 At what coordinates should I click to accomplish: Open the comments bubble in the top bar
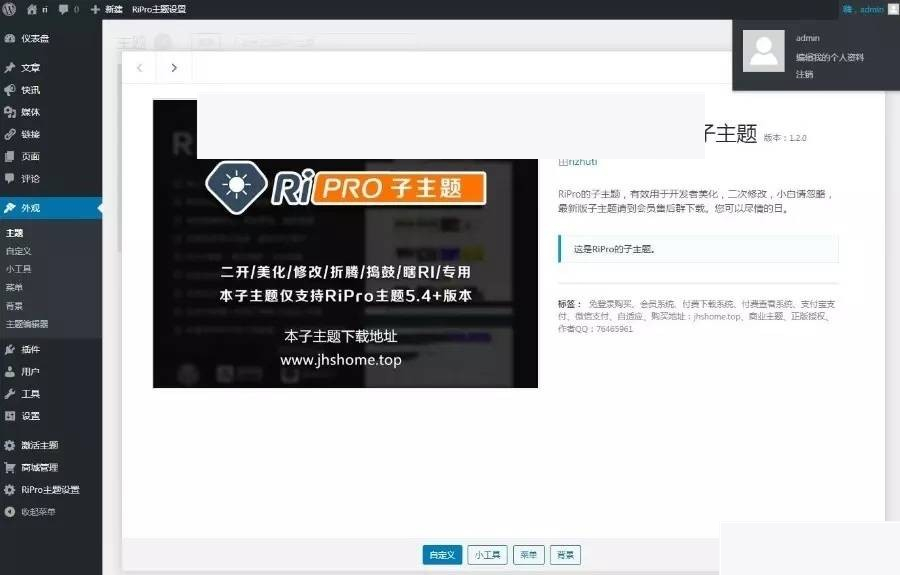coord(64,9)
